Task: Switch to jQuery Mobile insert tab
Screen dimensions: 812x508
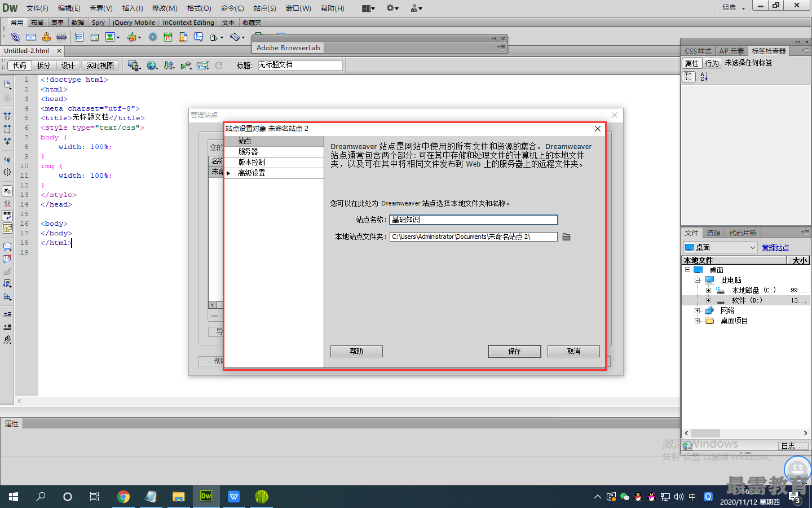Action: tap(134, 23)
